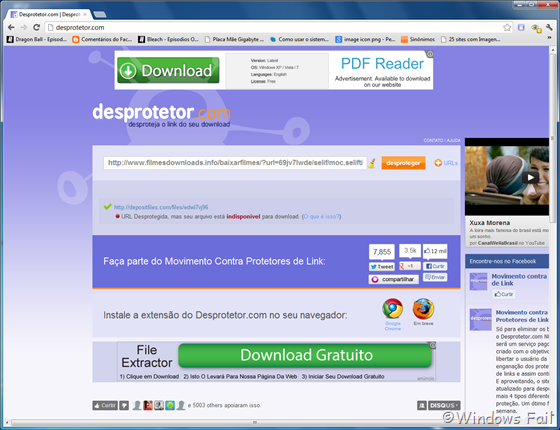
Task: Click the plus URLs option
Action: (446, 163)
